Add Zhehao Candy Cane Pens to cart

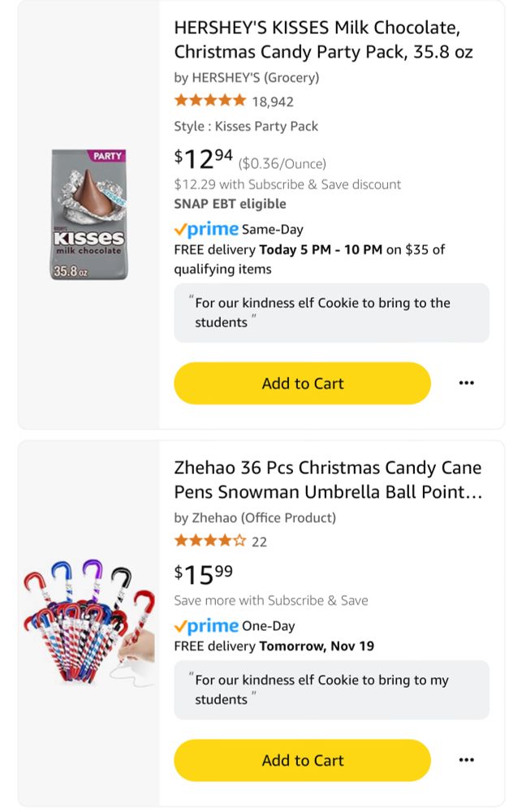302,760
